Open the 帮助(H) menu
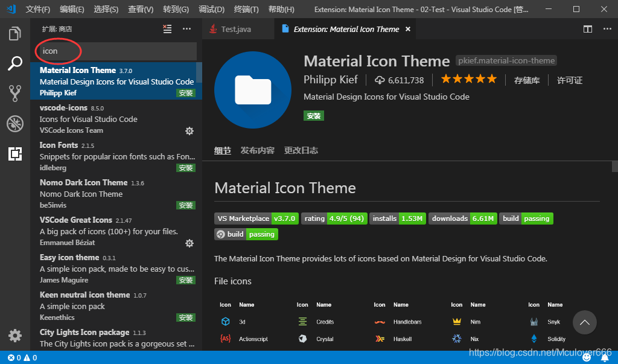Screen dimensions: 618x364 (x=281, y=9)
